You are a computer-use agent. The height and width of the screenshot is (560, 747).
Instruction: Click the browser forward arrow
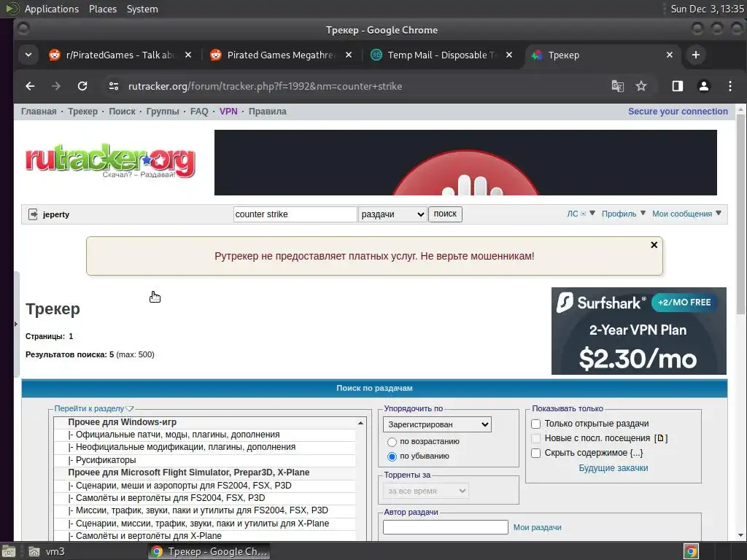55,86
